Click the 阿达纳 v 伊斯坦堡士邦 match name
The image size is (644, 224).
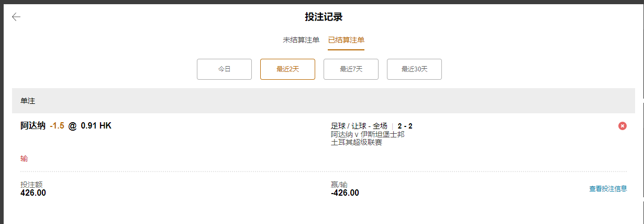[367, 134]
